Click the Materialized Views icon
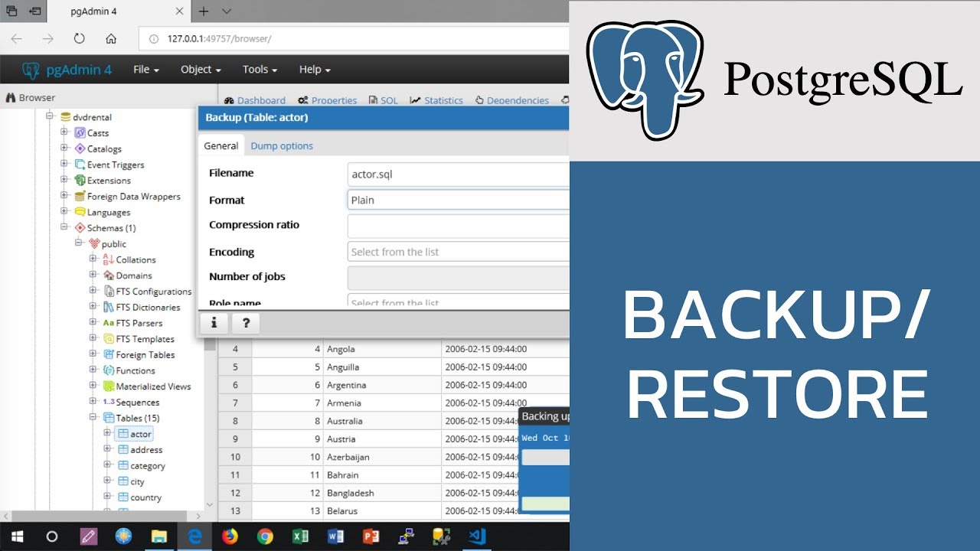 (x=108, y=386)
